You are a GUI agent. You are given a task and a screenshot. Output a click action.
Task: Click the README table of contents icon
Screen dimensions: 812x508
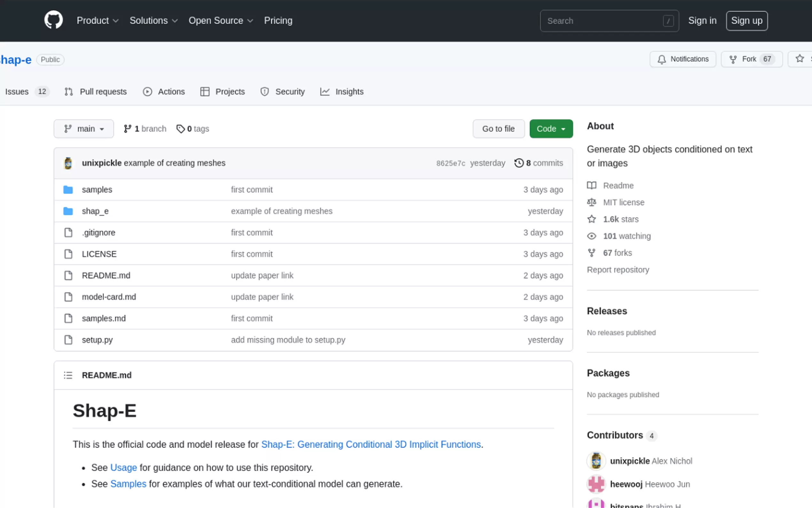point(68,375)
